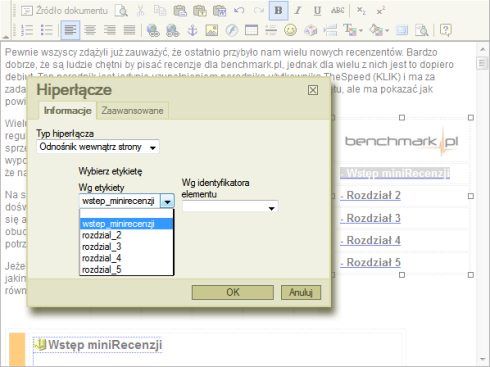
Task: Collapse the toolbar with the small arrow
Action: pos(6,36)
